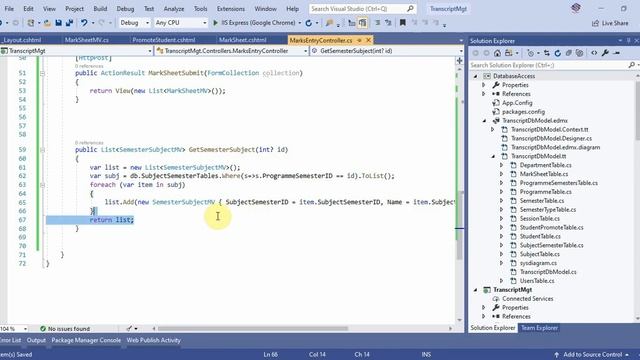Collapse the TranscriptDbModel.tt node
This screenshot has height=360, width=640.
click(493, 156)
